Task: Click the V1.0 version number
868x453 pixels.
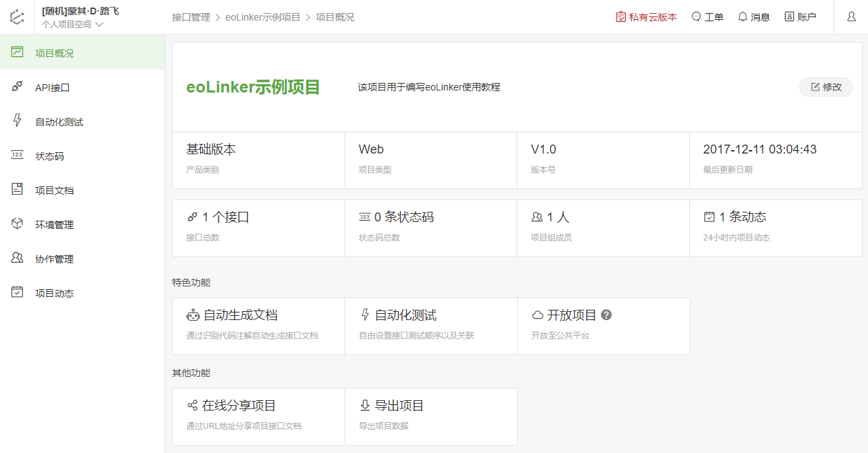Action: pos(544,149)
